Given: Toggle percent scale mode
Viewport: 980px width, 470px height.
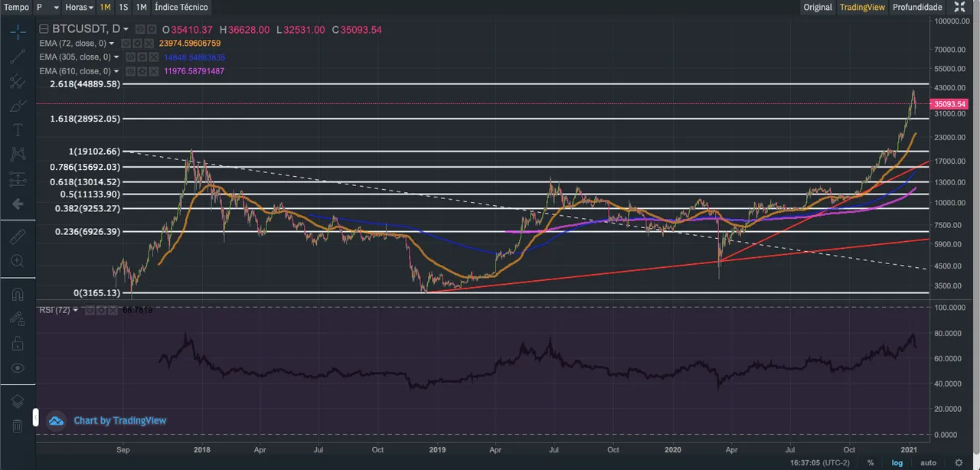Looking at the screenshot, I should (x=871, y=462).
